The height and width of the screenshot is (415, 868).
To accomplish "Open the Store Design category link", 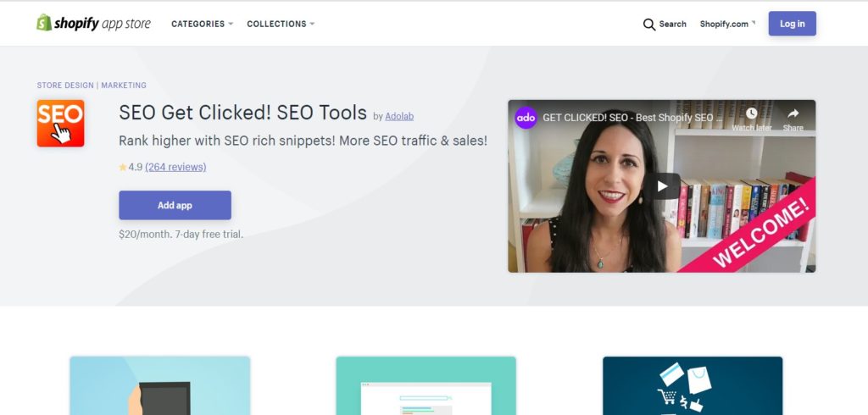I will coord(65,86).
